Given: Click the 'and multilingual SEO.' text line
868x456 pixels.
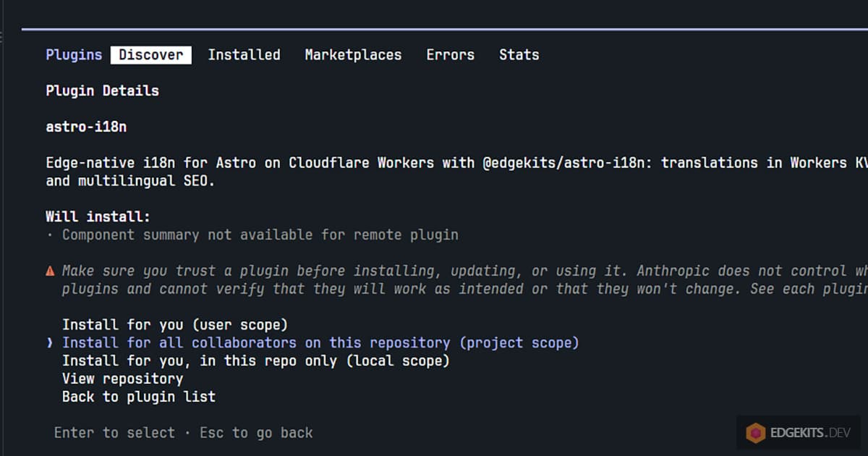Looking at the screenshot, I should click(130, 181).
